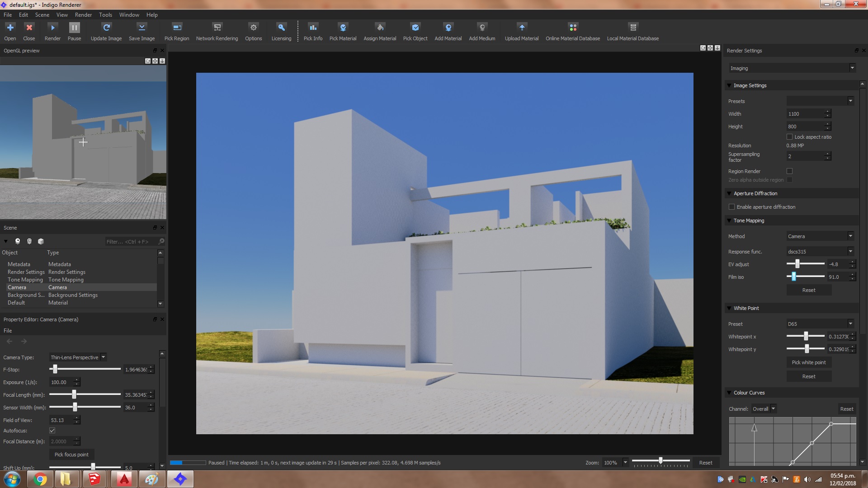Click the Pause render icon

tap(74, 28)
